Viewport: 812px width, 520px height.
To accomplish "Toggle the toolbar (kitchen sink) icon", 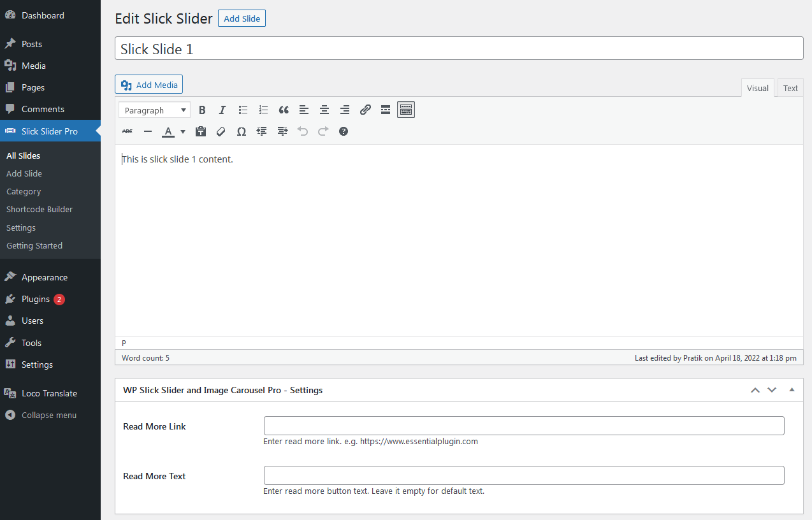I will tap(405, 110).
